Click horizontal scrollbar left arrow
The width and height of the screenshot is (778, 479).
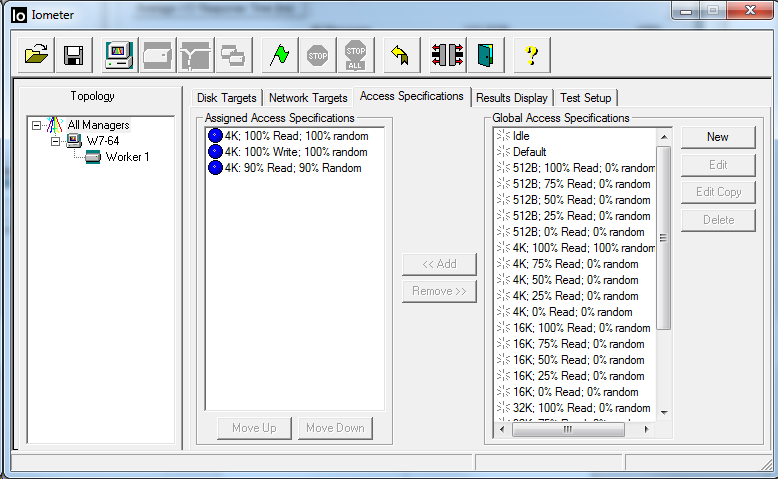[502, 429]
